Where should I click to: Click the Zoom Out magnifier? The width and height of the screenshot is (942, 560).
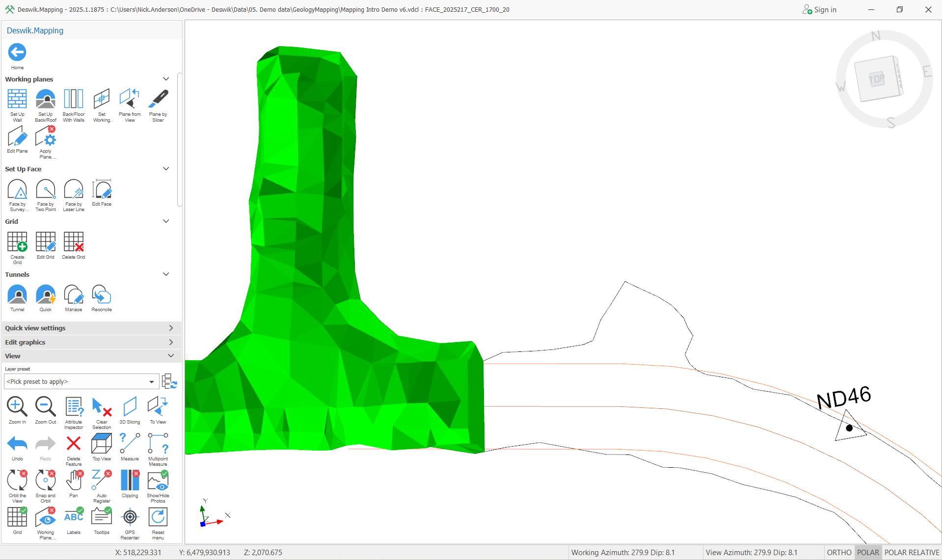pyautogui.click(x=46, y=410)
